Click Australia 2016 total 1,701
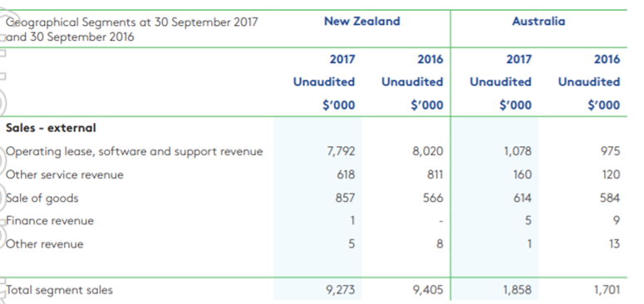The height and width of the screenshot is (304, 644). pyautogui.click(x=607, y=291)
